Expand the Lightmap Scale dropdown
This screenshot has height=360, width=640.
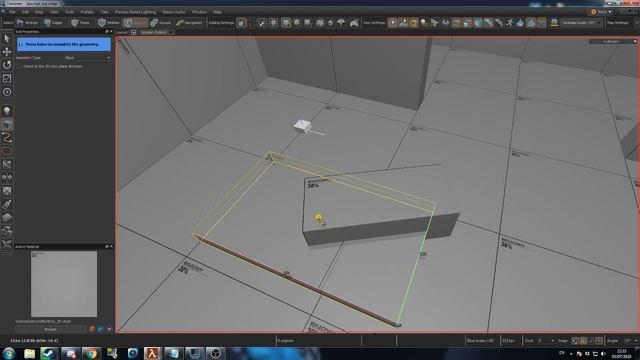(x=580, y=23)
